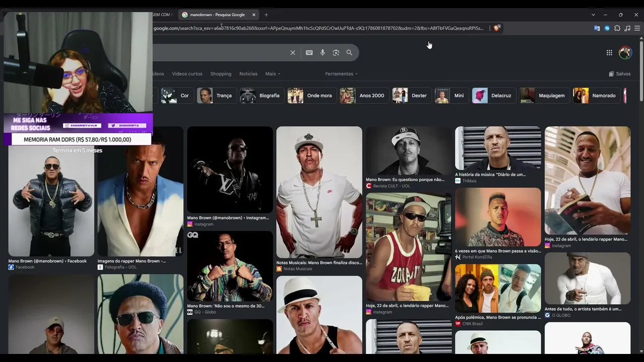Open link "6 vezes em que Mano Brown passa a visão"
The height and width of the screenshot is (362, 644).
[498, 251]
